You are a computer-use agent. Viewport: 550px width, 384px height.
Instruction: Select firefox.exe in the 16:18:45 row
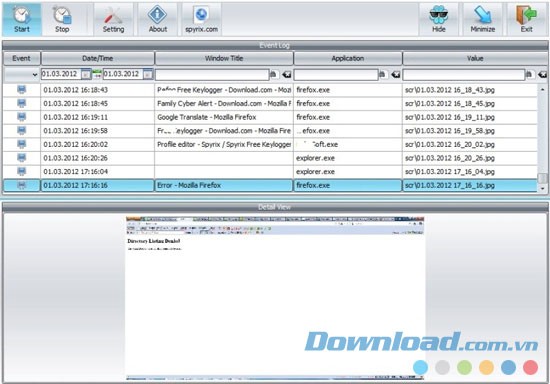(x=348, y=104)
